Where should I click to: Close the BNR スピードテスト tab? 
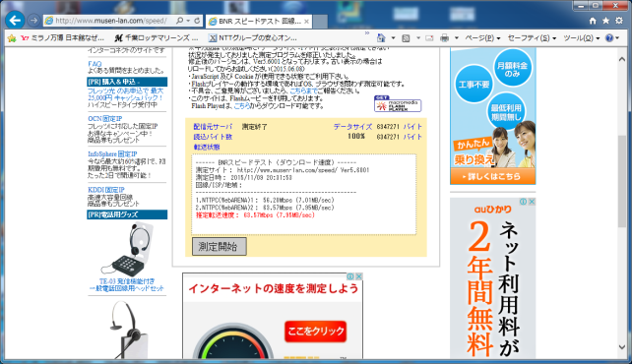pos(306,22)
